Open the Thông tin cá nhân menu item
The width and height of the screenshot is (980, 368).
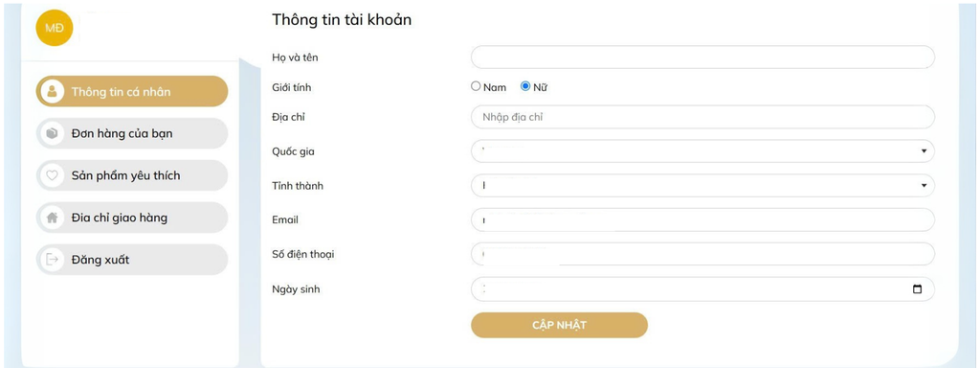(x=132, y=91)
